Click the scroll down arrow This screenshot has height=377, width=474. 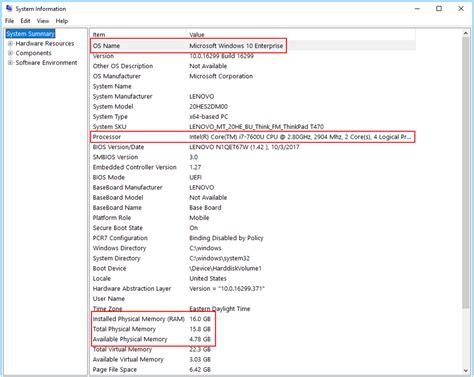tap(465, 371)
